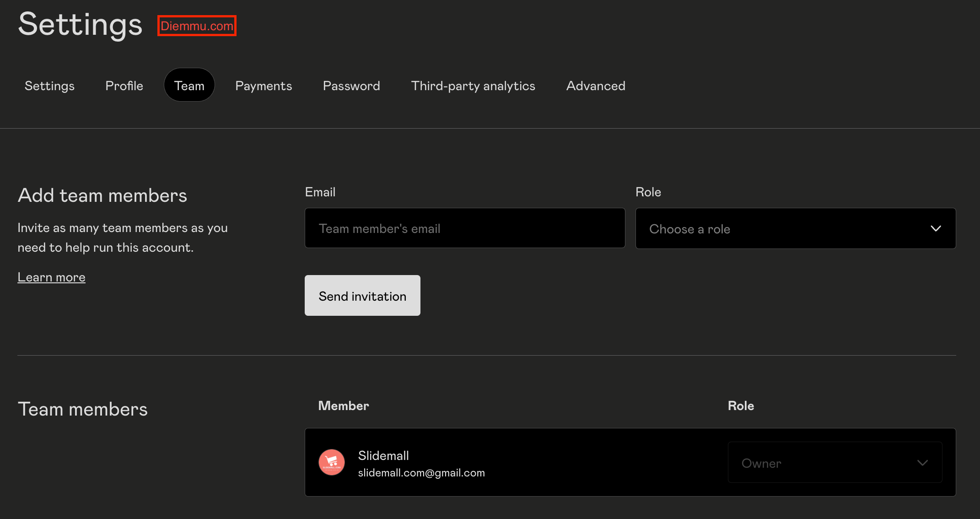Go to the Password tab
The width and height of the screenshot is (980, 519).
tap(351, 86)
